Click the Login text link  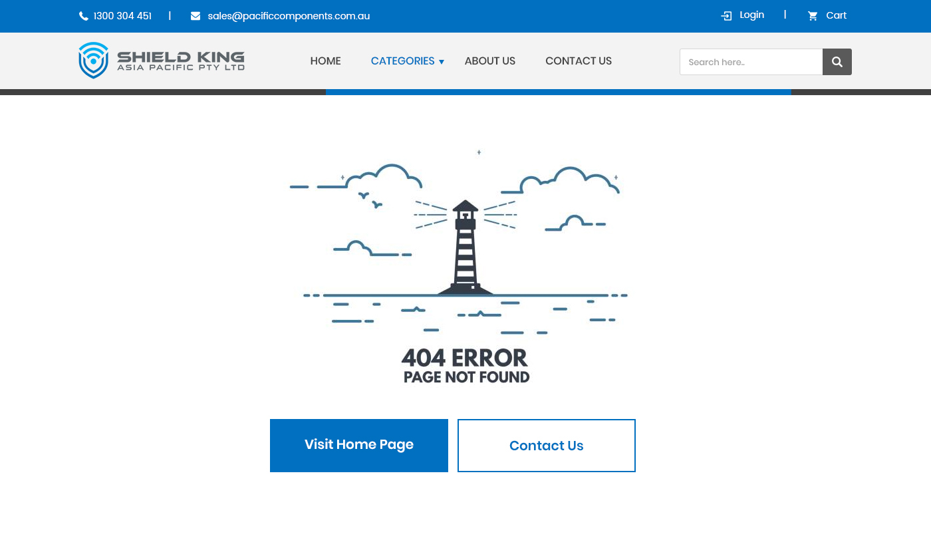pyautogui.click(x=752, y=15)
